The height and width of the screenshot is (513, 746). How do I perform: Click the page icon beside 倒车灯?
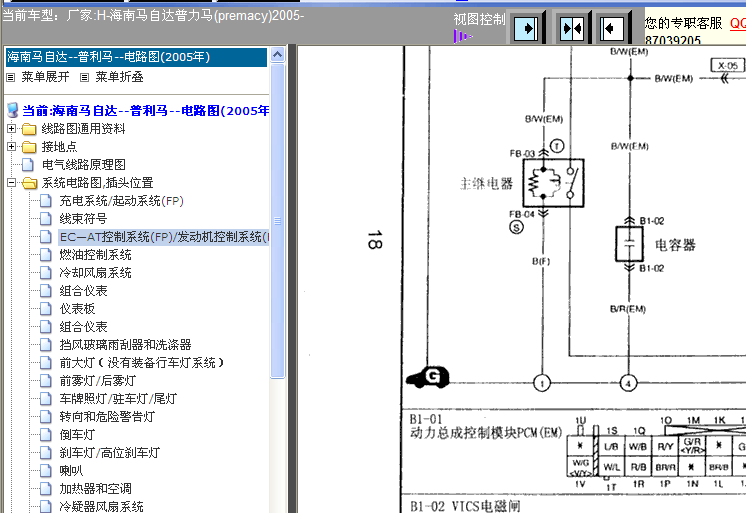pyautogui.click(x=46, y=435)
